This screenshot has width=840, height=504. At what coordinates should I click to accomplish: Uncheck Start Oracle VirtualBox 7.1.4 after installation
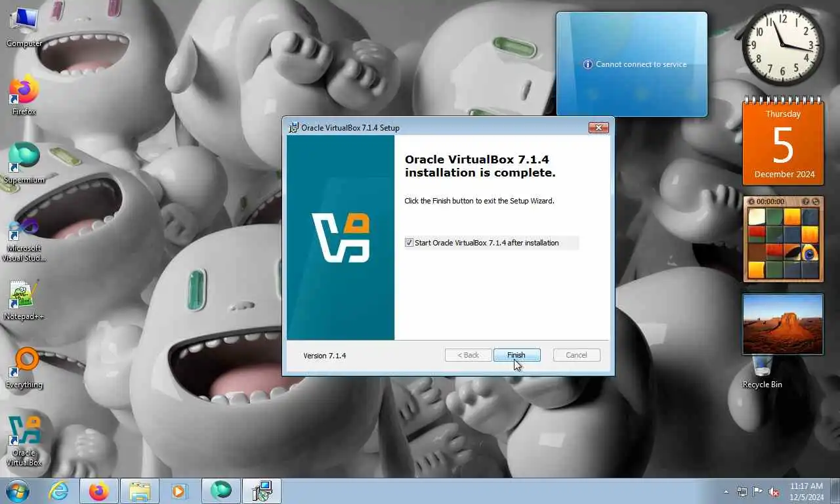click(x=409, y=243)
